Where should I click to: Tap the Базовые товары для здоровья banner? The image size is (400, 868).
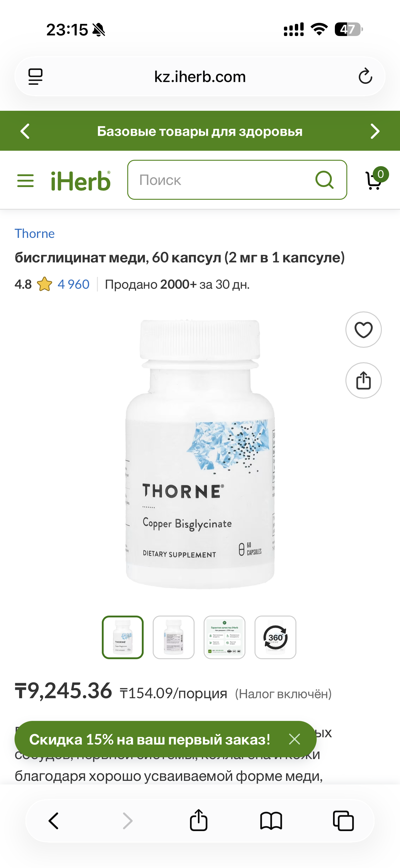[200, 131]
